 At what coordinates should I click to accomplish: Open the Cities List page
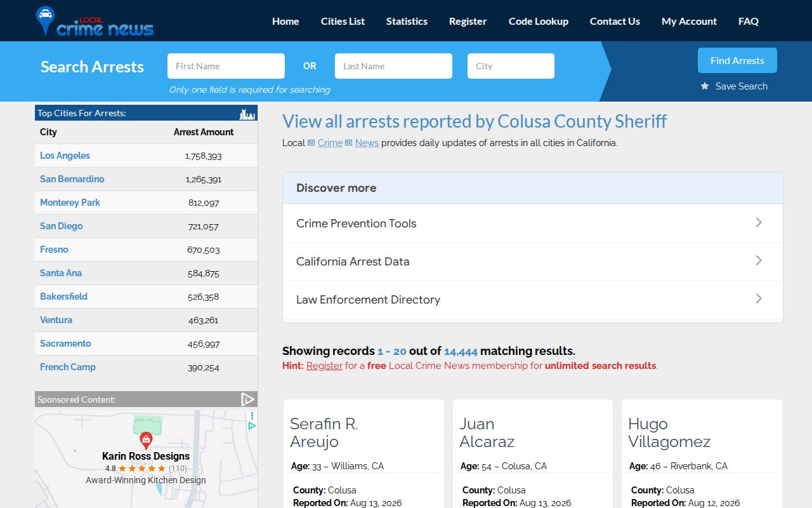coord(343,21)
